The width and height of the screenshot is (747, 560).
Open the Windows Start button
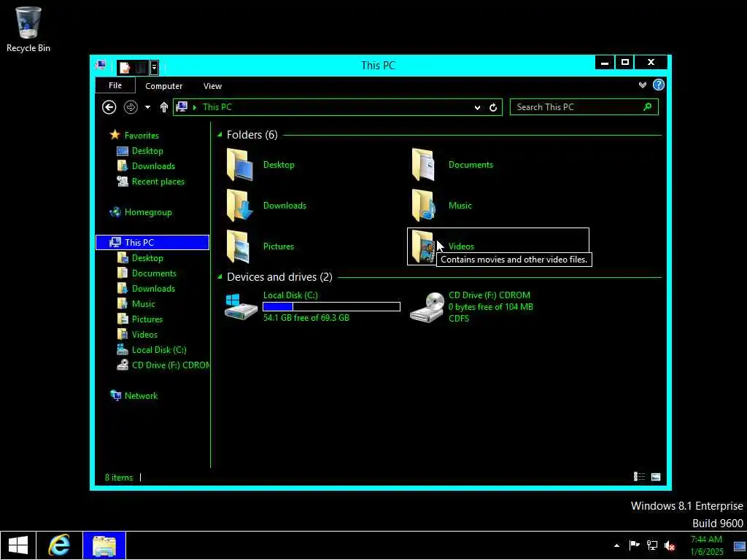pyautogui.click(x=18, y=545)
